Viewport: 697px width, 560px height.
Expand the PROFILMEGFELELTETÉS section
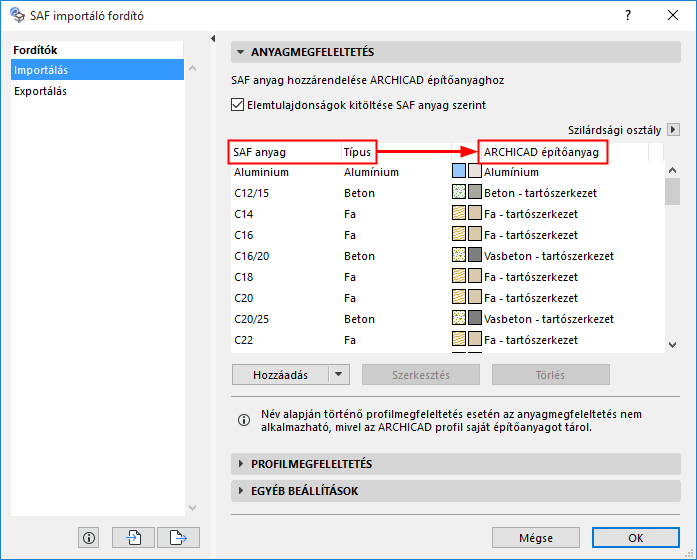tap(240, 464)
